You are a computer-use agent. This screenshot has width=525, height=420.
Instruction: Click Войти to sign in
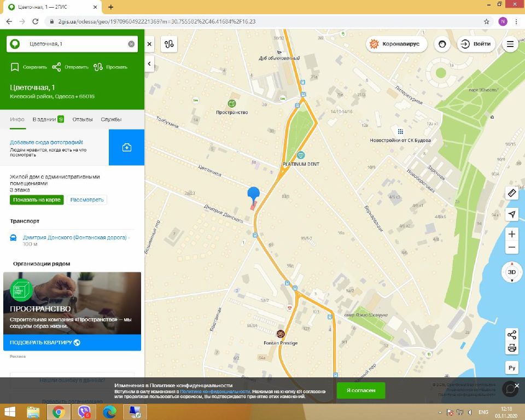coord(476,44)
